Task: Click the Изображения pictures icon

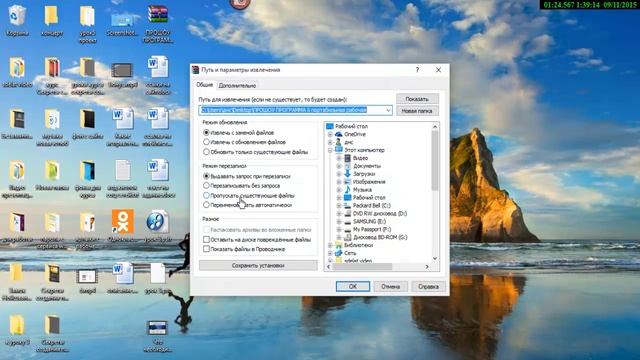Action: (x=347, y=182)
